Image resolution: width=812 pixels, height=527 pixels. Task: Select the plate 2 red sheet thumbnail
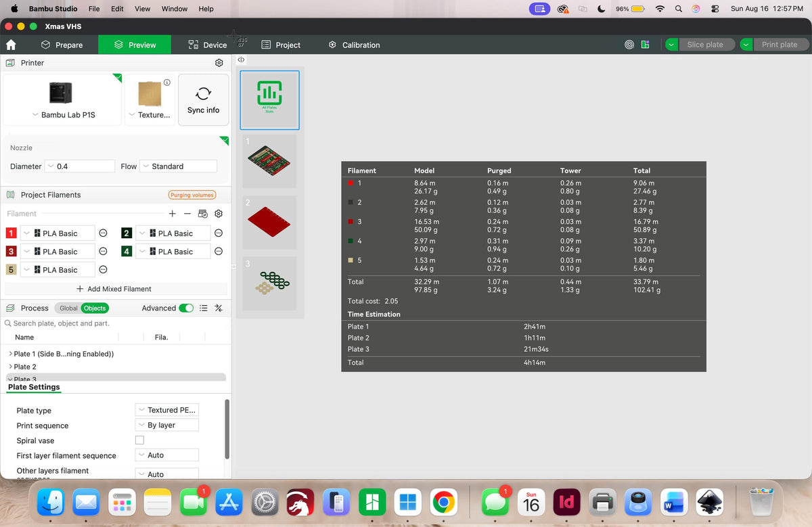(x=269, y=222)
